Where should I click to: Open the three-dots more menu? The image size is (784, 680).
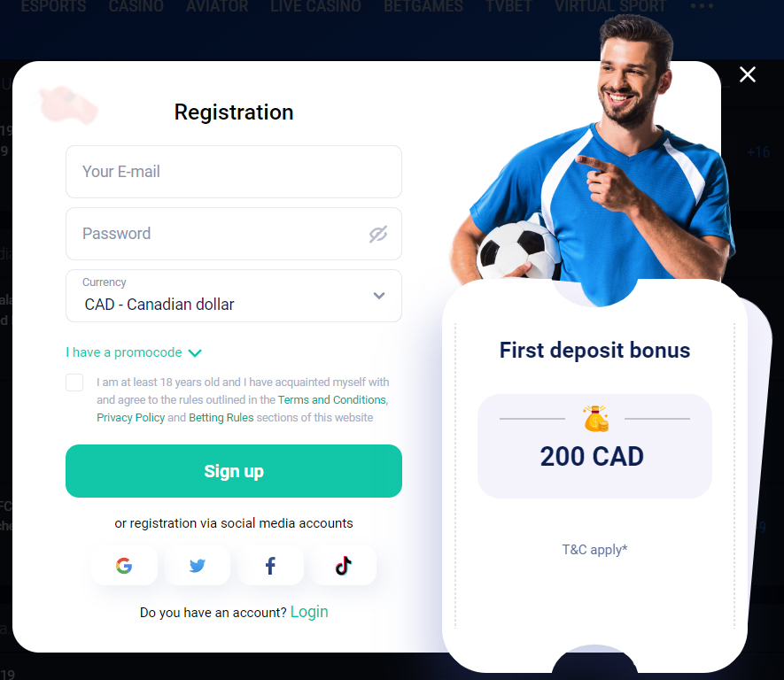pyautogui.click(x=702, y=6)
